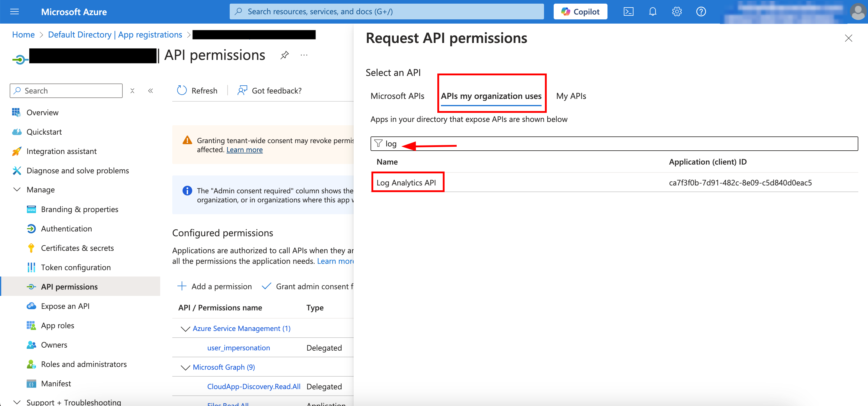Open Quickstart in the sidebar
This screenshot has height=406, width=868.
click(x=44, y=132)
